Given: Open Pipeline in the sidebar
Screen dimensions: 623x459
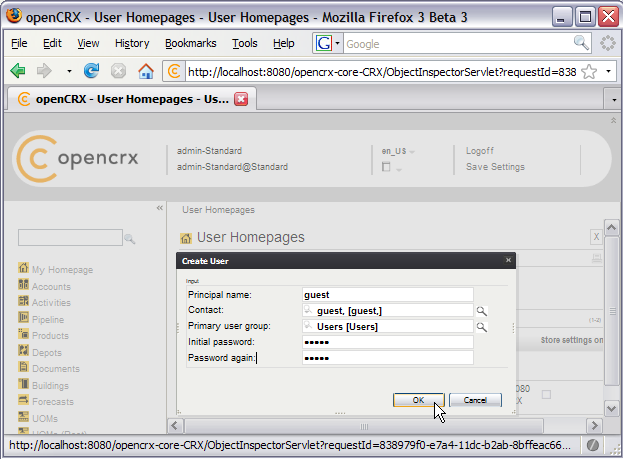Looking at the screenshot, I should [48, 320].
